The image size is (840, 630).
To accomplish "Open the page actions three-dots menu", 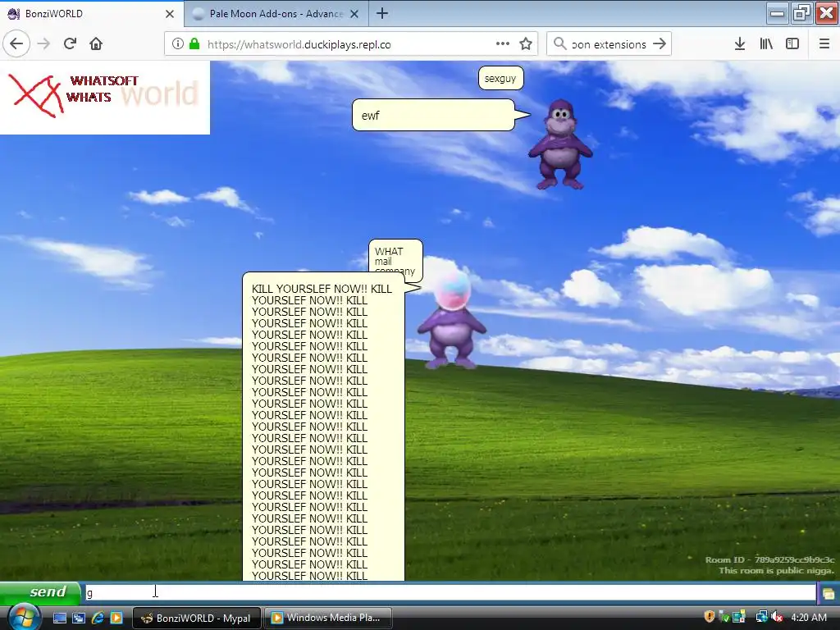I will [x=503, y=43].
